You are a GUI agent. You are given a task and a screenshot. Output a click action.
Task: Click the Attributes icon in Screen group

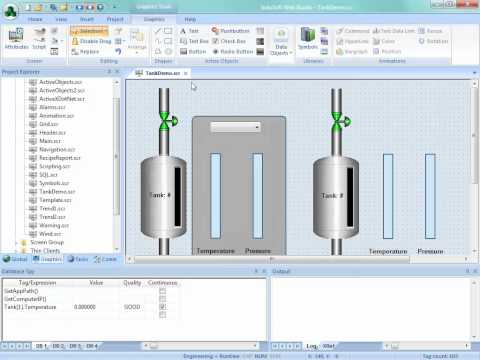(16, 39)
